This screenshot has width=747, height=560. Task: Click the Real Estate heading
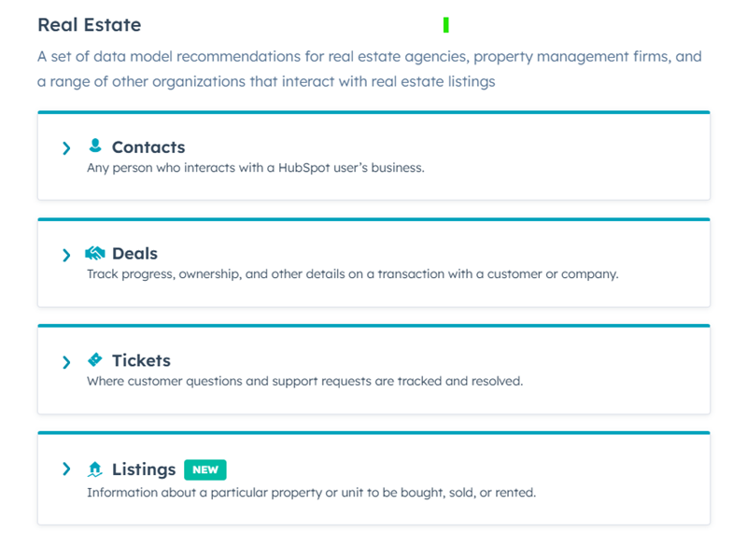tap(89, 25)
